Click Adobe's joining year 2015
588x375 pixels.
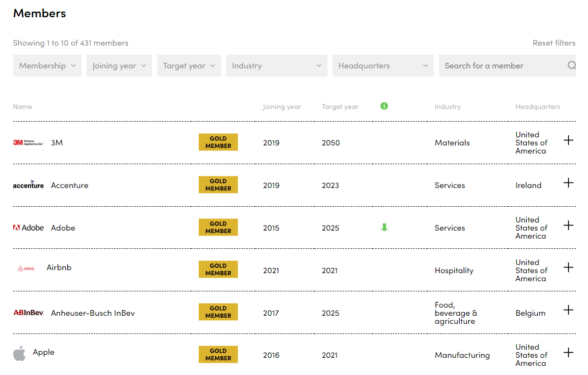(271, 228)
